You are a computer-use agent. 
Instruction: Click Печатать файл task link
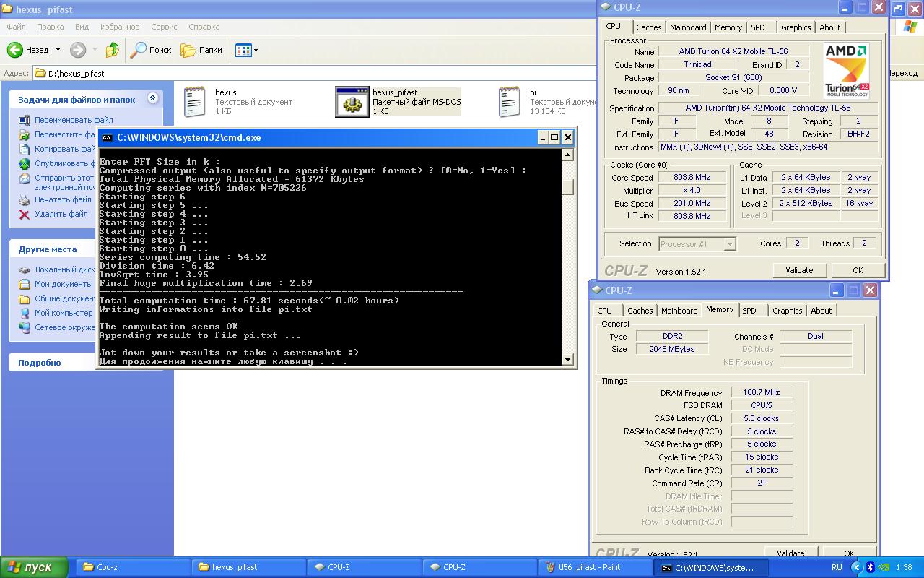click(63, 199)
